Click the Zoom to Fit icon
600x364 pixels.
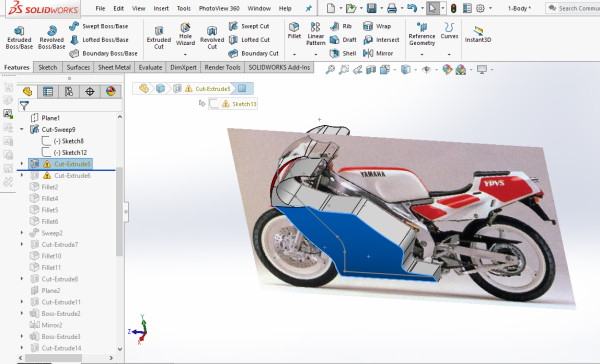[x=330, y=69]
